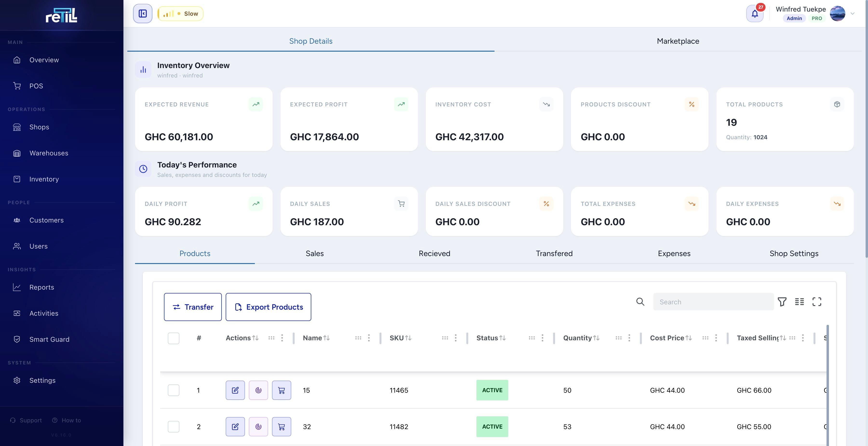Click the Today's Performance clock icon
The width and height of the screenshot is (868, 446).
143,169
